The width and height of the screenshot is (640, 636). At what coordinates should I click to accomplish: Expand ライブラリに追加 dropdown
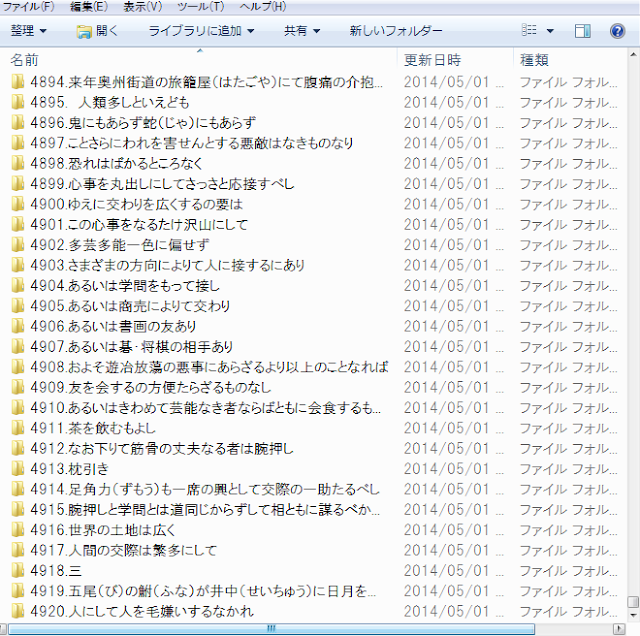pos(201,31)
